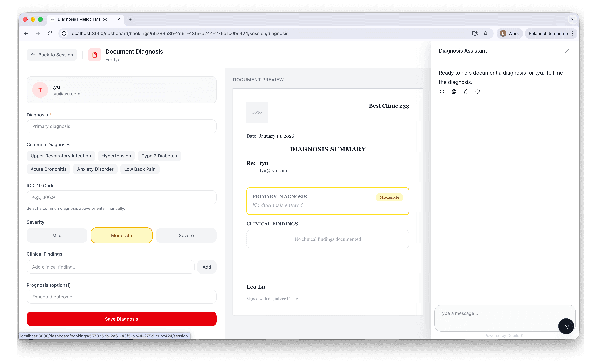Bookmark this page using the star icon
The height and width of the screenshot is (364, 598).
(486, 33)
